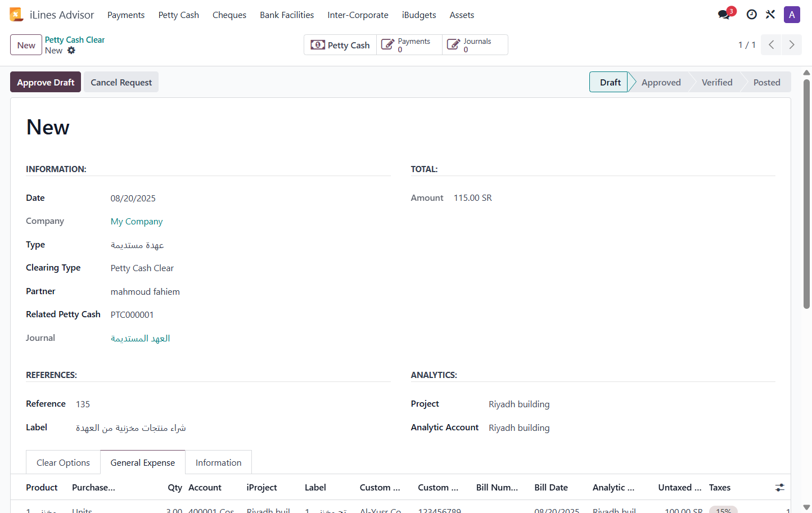Select the General Expense tab
The image size is (812, 513).
[x=143, y=462]
